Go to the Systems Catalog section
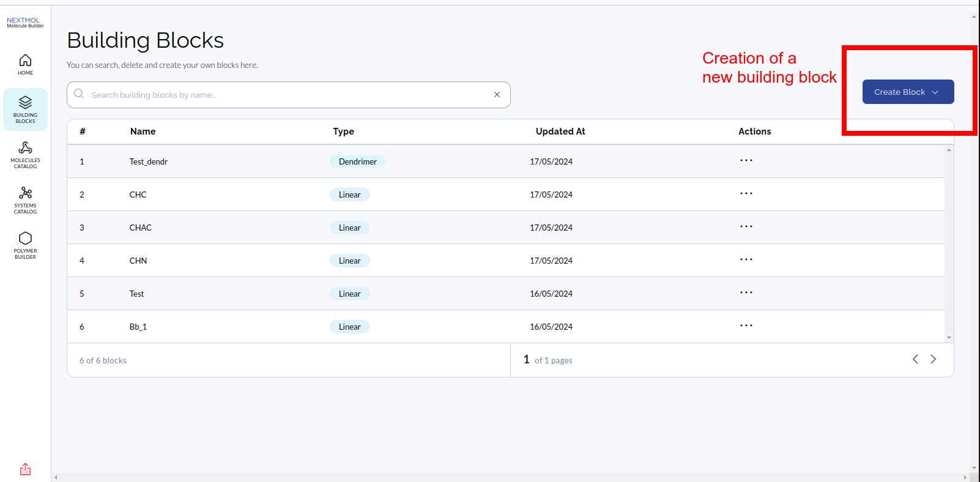 point(25,199)
